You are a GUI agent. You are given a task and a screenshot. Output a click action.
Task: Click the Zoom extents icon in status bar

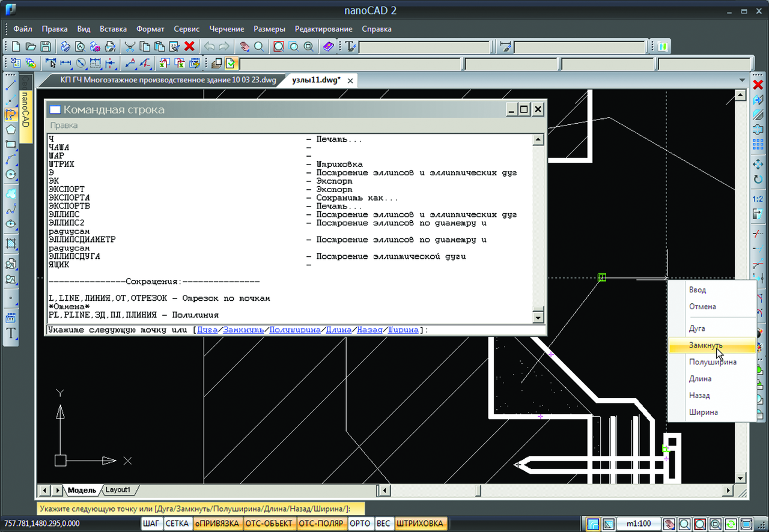(x=716, y=524)
